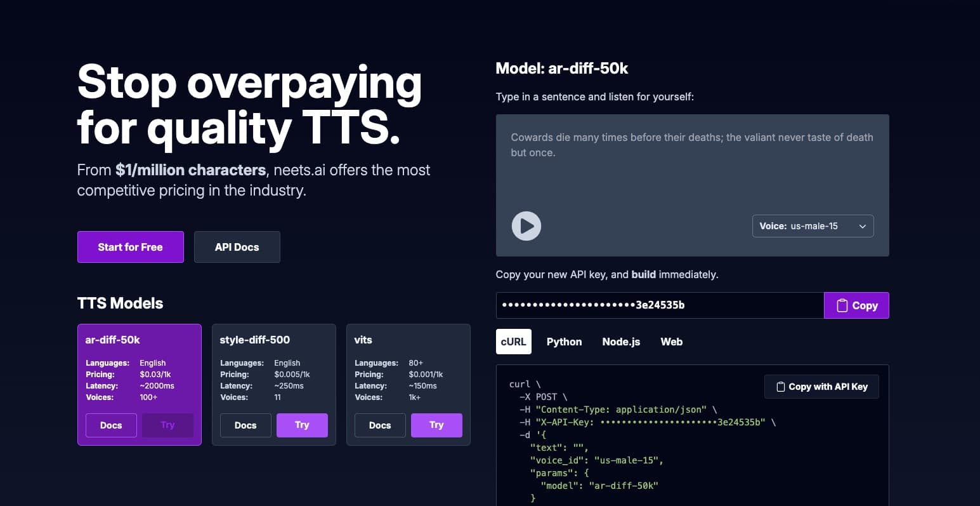Click the "~250ms" latency value
Screen dimensions: 980x506
289,386
